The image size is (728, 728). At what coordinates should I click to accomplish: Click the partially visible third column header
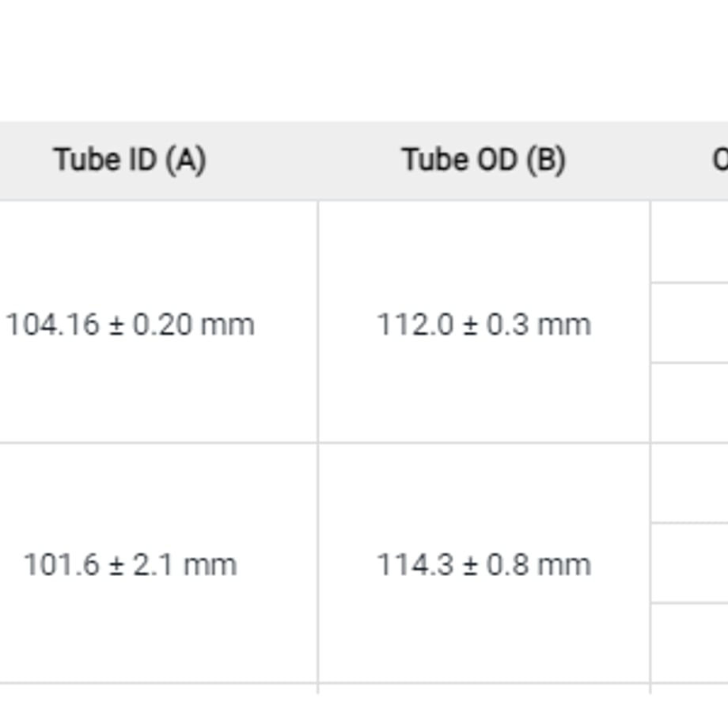point(689,160)
